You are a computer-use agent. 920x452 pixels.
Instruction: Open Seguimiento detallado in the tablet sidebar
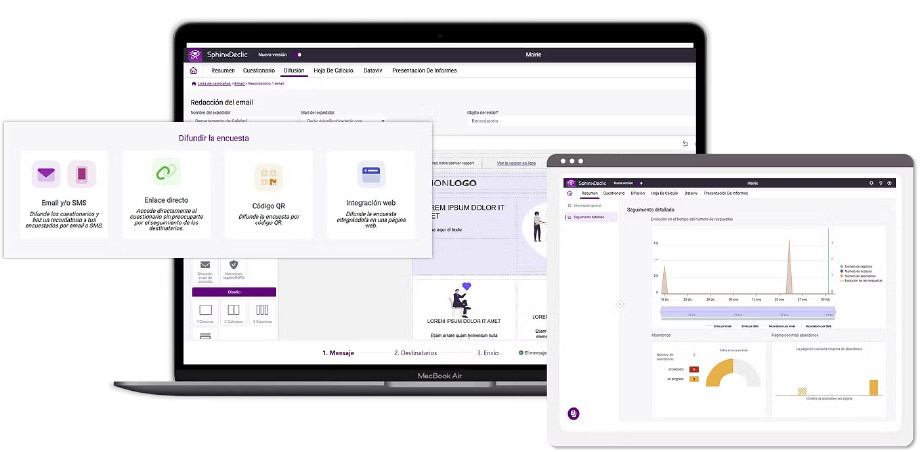591,216
